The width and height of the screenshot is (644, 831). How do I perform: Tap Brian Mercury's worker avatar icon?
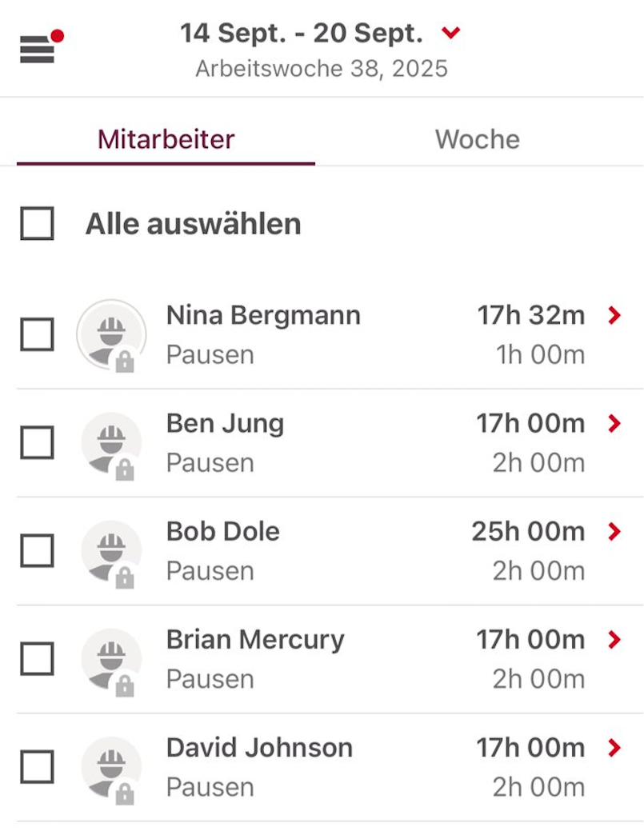(111, 659)
